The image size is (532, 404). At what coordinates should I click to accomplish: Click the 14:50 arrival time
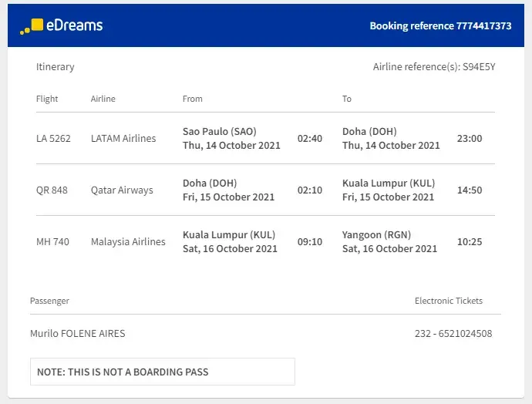(x=470, y=190)
